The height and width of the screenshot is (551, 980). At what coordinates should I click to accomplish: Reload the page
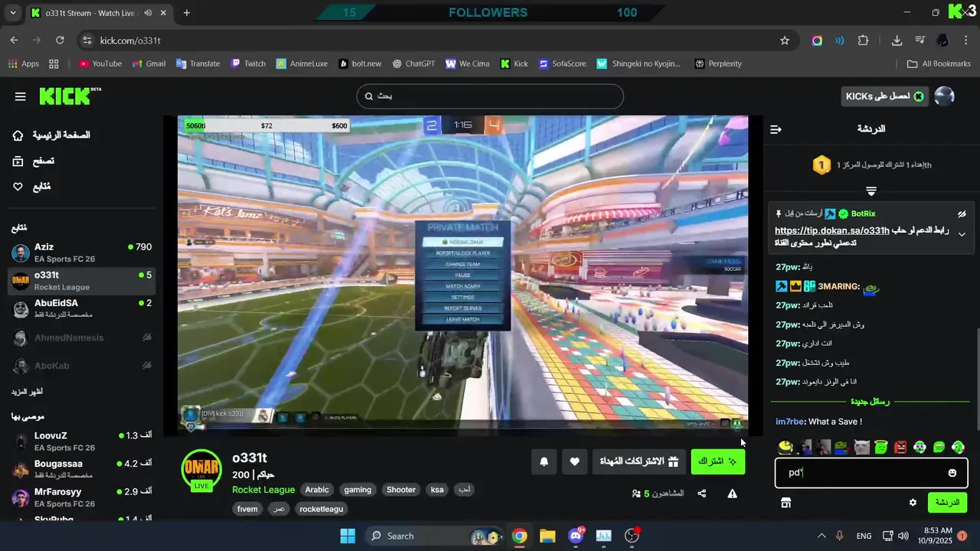click(60, 41)
